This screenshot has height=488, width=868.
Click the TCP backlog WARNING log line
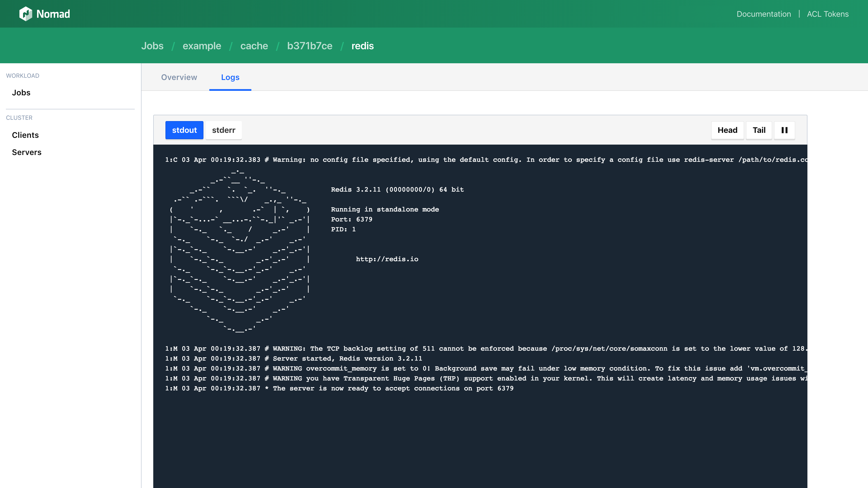[486, 349]
